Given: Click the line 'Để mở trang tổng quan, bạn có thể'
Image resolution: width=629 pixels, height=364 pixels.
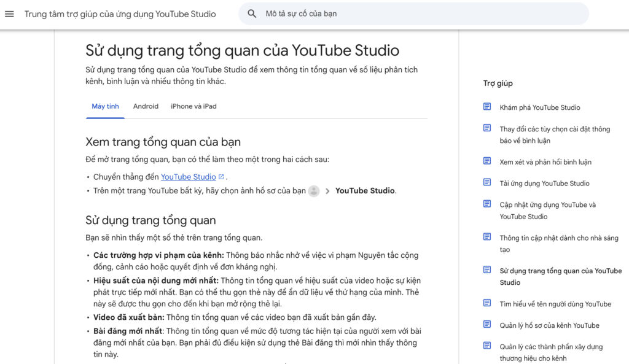Looking at the screenshot, I should (207, 160).
